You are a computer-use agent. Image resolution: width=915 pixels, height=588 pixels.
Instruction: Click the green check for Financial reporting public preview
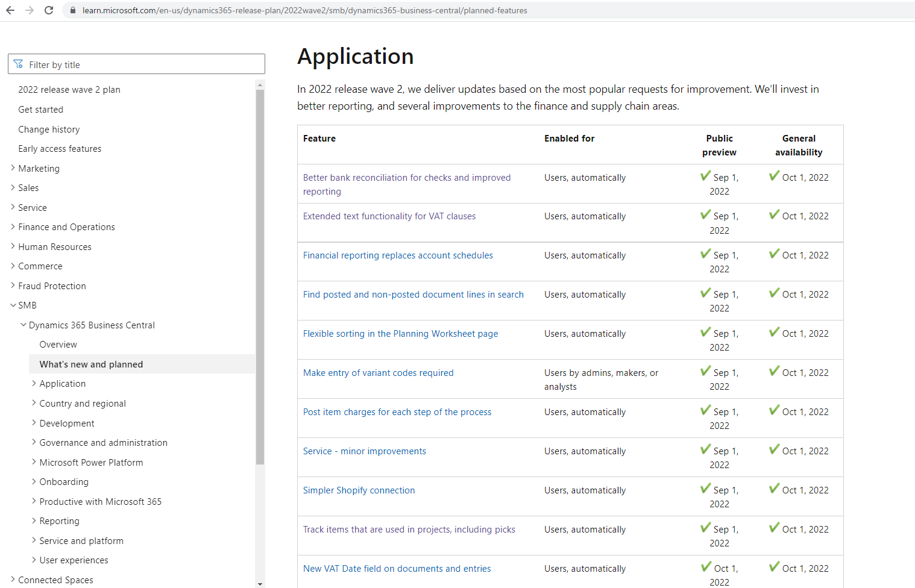point(705,254)
